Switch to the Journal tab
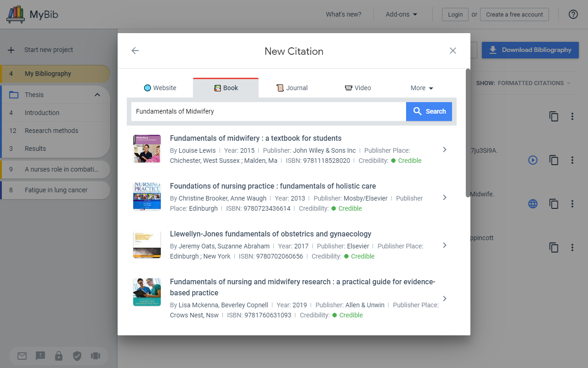The width and height of the screenshot is (588, 368). click(x=292, y=88)
